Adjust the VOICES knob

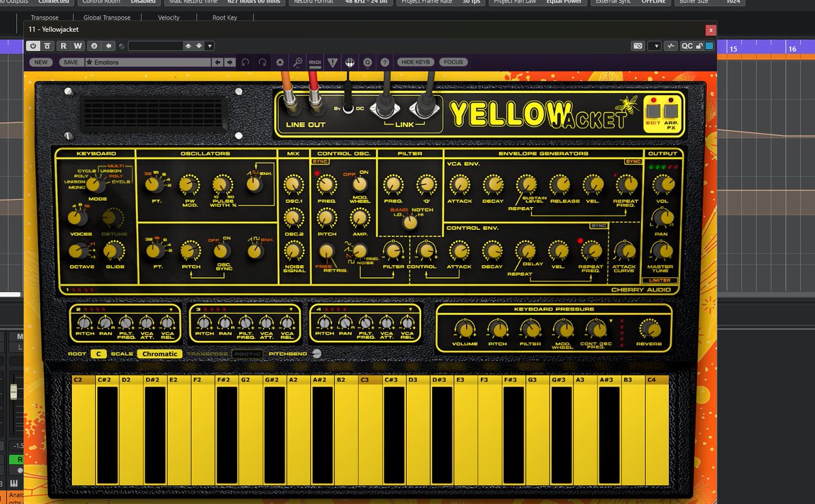[x=77, y=218]
